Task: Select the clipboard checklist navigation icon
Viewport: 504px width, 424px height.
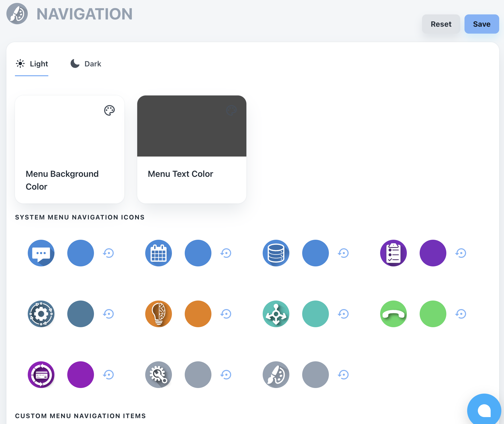Action: point(393,253)
